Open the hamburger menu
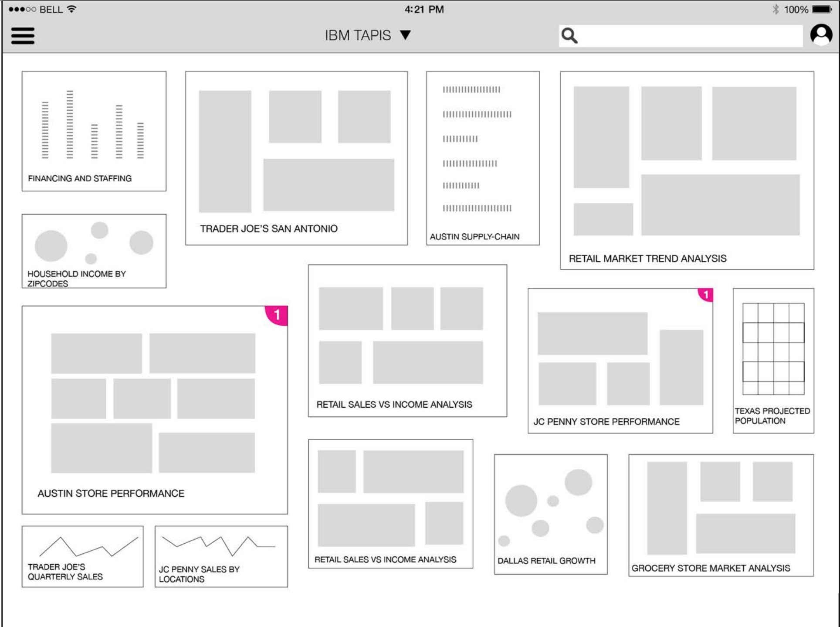The image size is (840, 627). point(23,36)
